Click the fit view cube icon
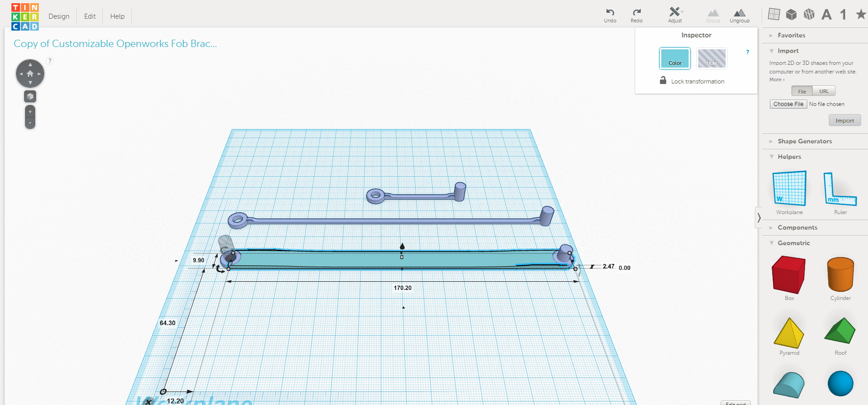 point(30,96)
